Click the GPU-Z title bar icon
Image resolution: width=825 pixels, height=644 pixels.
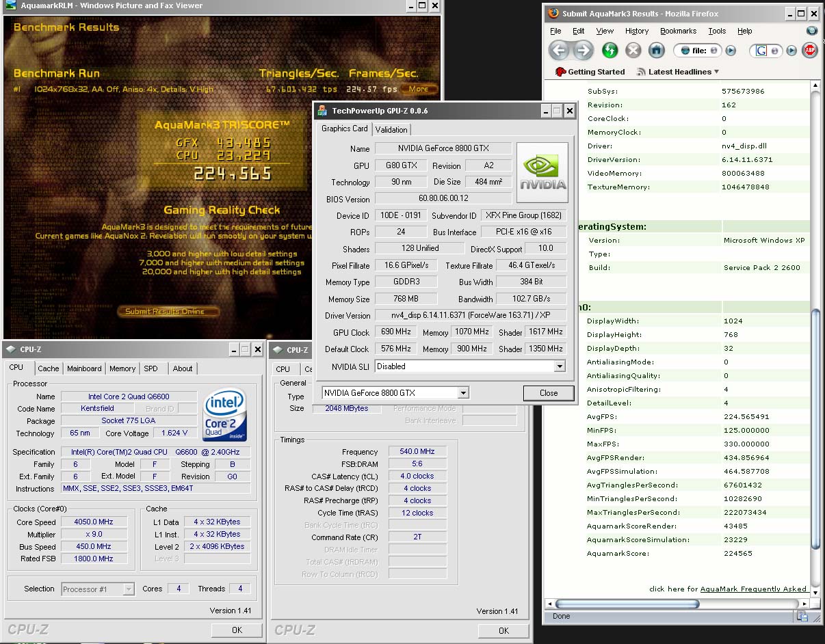pos(322,111)
